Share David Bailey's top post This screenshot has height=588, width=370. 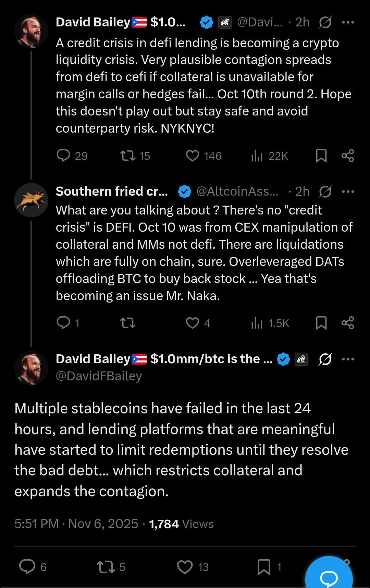point(348,156)
